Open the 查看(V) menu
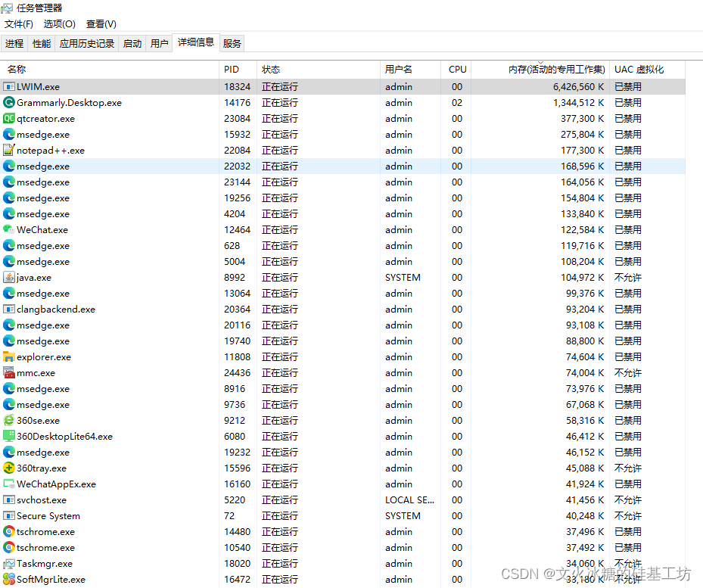The image size is (703, 588). 101,23
